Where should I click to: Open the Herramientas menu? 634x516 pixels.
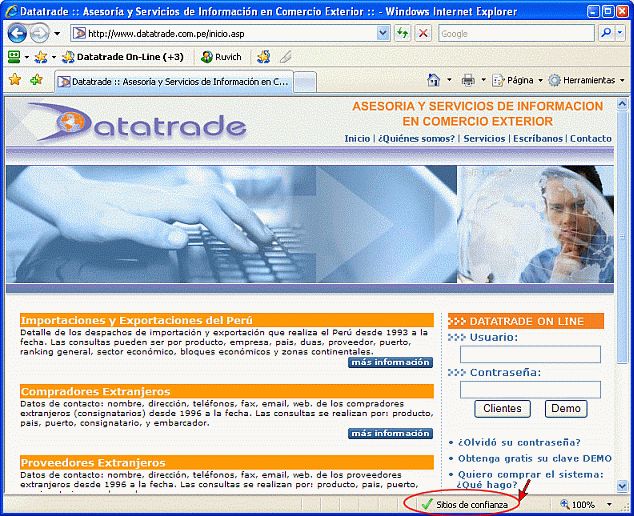click(586, 80)
